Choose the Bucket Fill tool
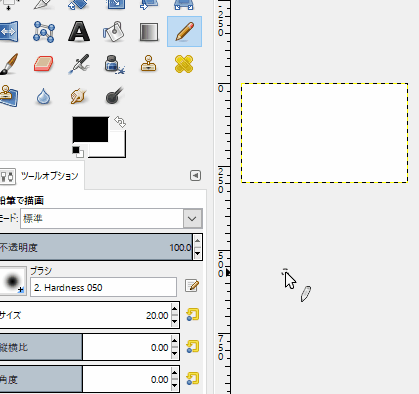 pyautogui.click(x=114, y=32)
